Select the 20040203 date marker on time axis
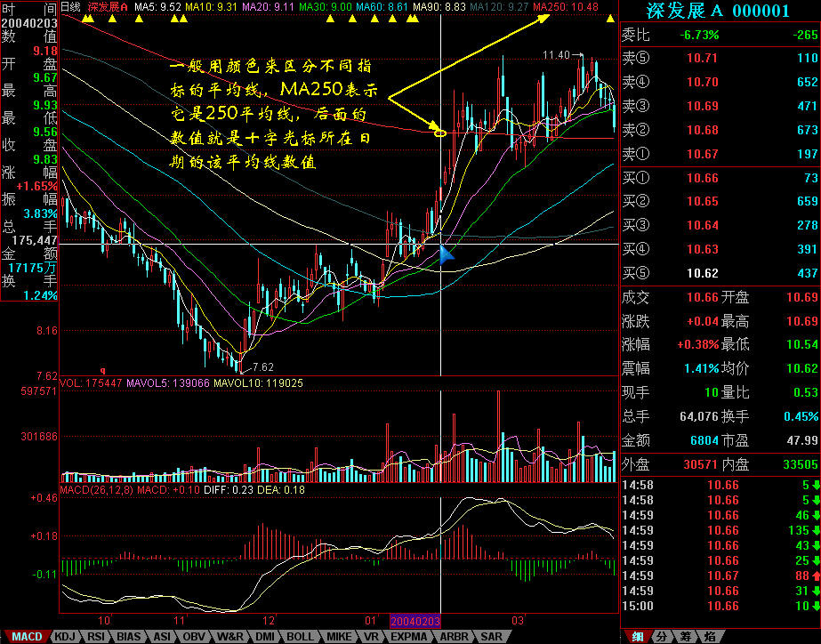This screenshot has width=821, height=644. coord(415,619)
